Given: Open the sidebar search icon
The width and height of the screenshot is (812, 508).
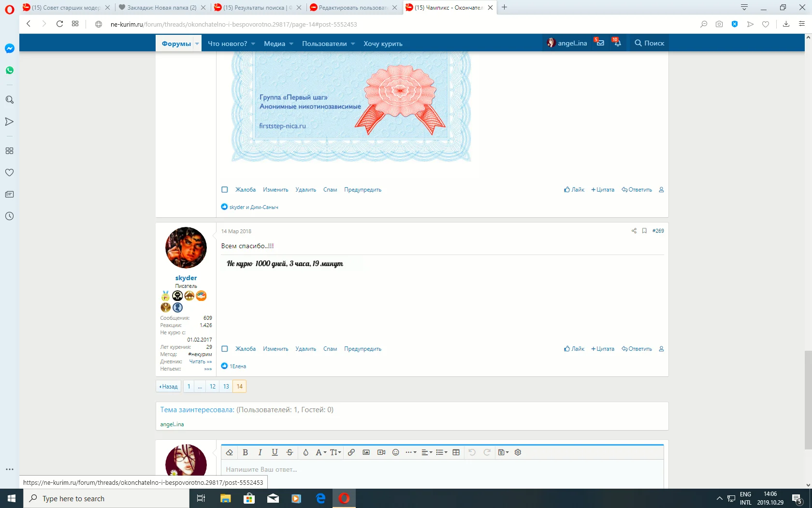Looking at the screenshot, I should pos(10,100).
